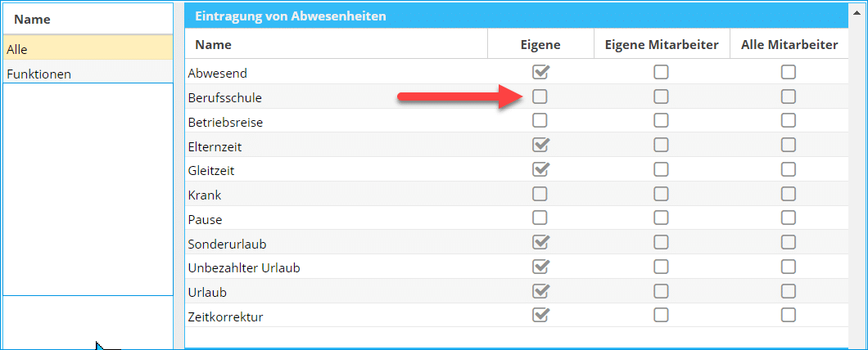Disable Gleitzeit Eigene checkbox
The image size is (868, 350).
[540, 170]
